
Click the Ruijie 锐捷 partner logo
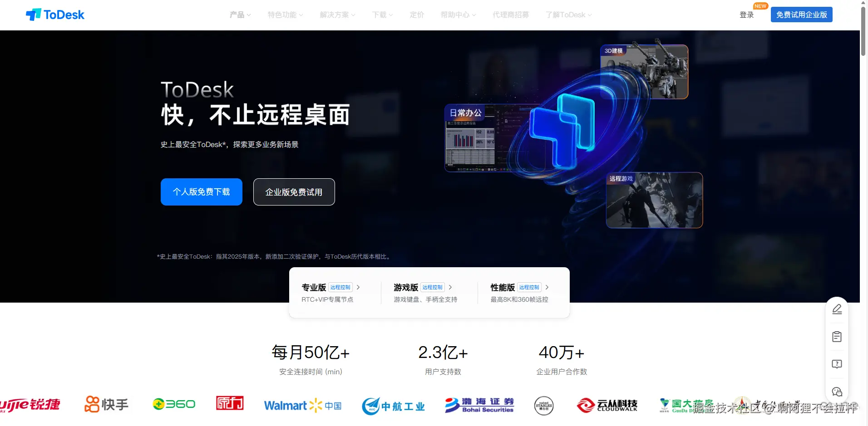pos(30,405)
